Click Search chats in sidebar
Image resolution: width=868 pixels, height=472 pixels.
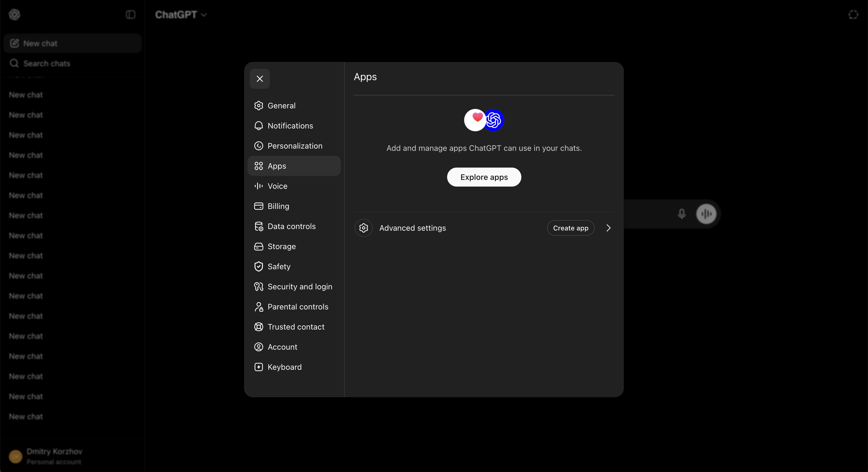pyautogui.click(x=73, y=63)
